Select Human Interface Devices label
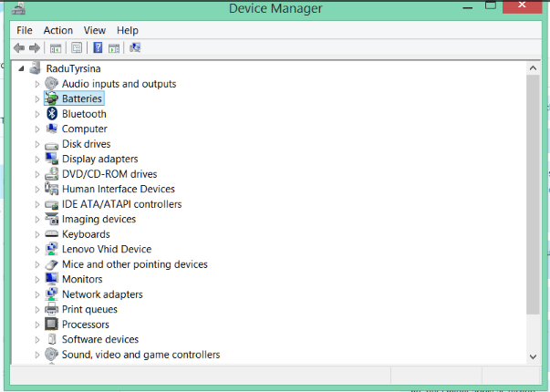This screenshot has width=550, height=392. click(x=119, y=189)
